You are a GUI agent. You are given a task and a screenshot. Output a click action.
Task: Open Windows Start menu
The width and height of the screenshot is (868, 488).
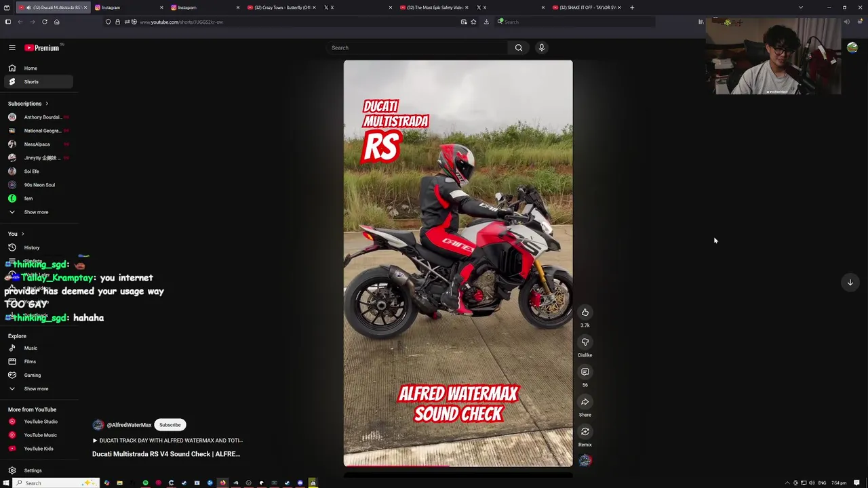5,483
